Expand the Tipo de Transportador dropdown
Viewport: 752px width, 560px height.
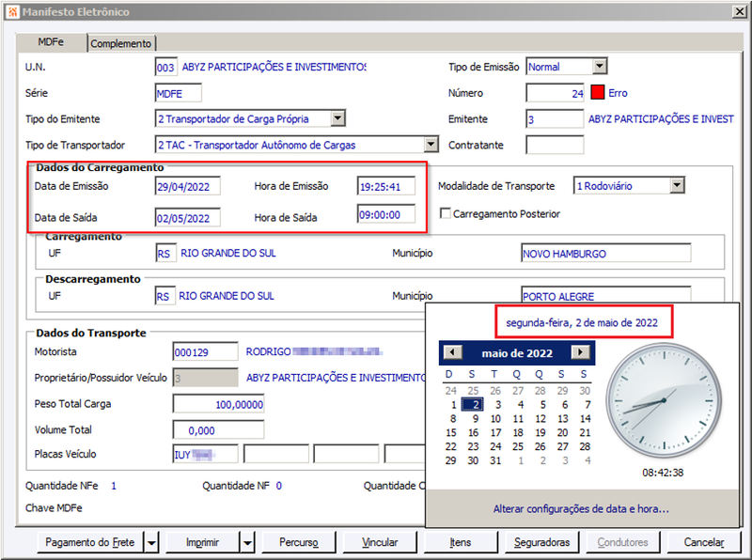(431, 145)
